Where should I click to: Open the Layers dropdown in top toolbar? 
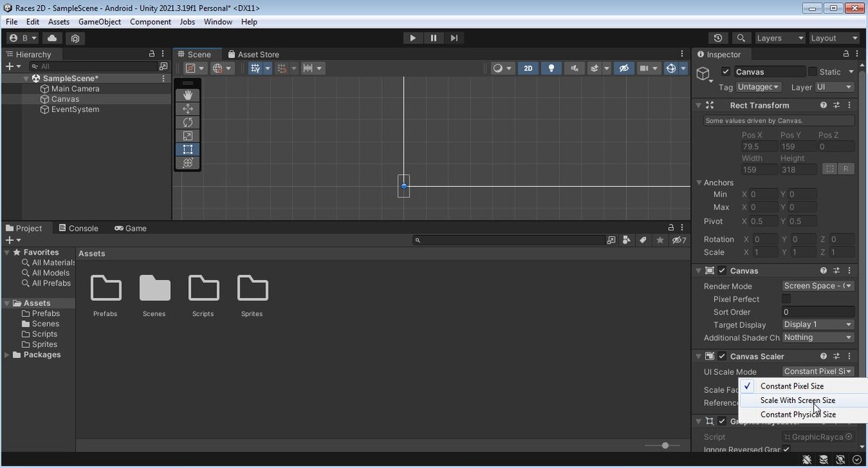(780, 38)
